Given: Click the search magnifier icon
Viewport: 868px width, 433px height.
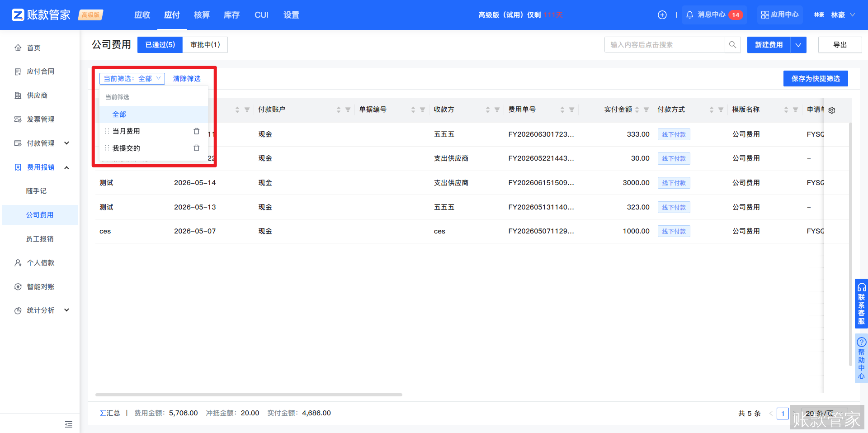Looking at the screenshot, I should pyautogui.click(x=732, y=45).
